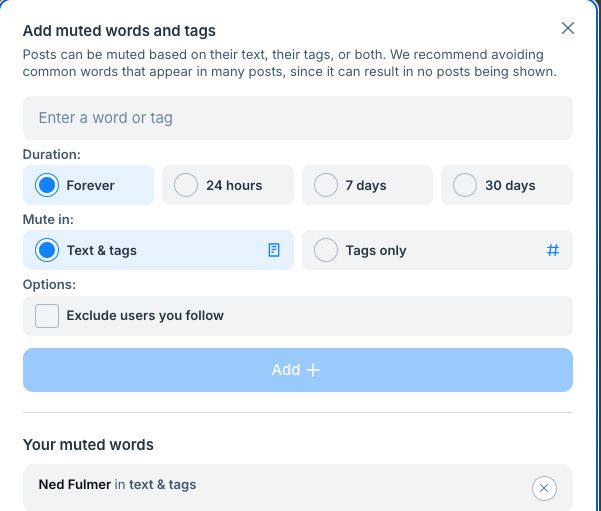Click the plus icon on Add button
Image resolution: width=601 pixels, height=511 pixels.
[x=313, y=370]
